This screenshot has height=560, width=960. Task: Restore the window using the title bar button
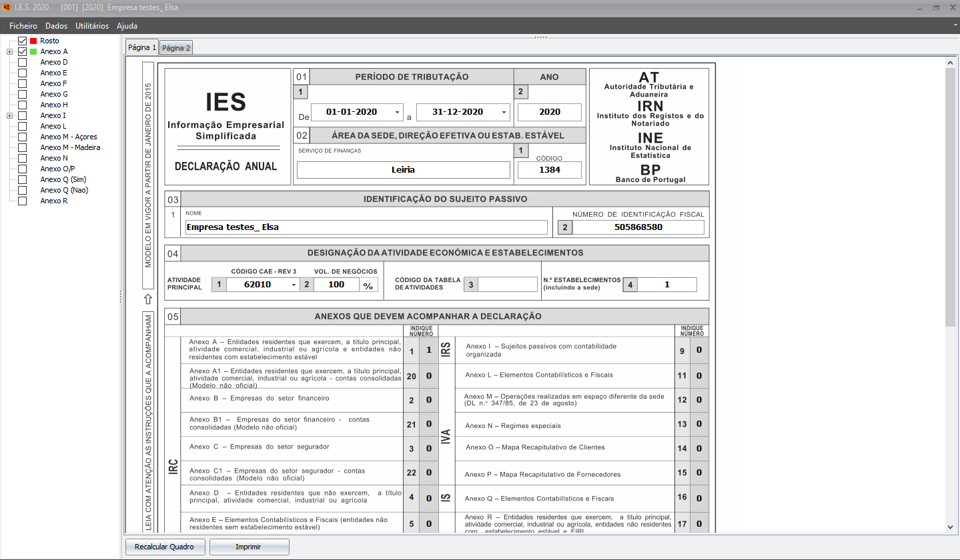(936, 7)
